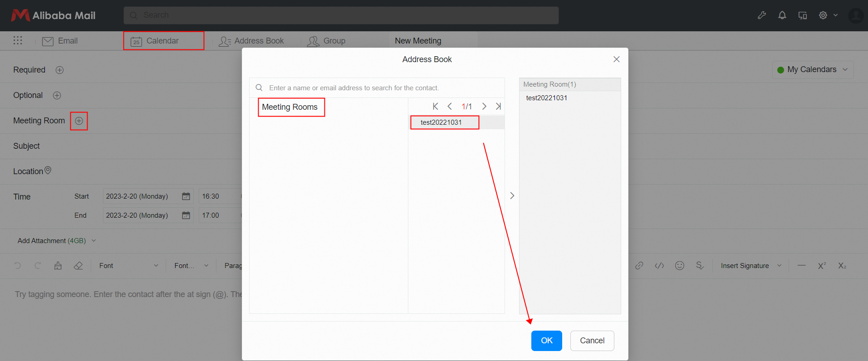Open start date calendar picker icon

tap(186, 196)
